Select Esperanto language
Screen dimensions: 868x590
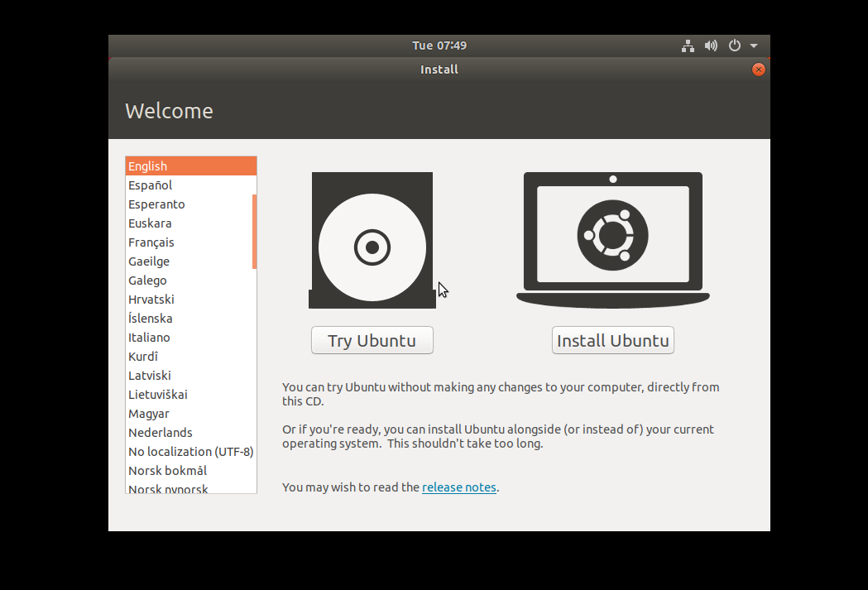[x=189, y=204]
